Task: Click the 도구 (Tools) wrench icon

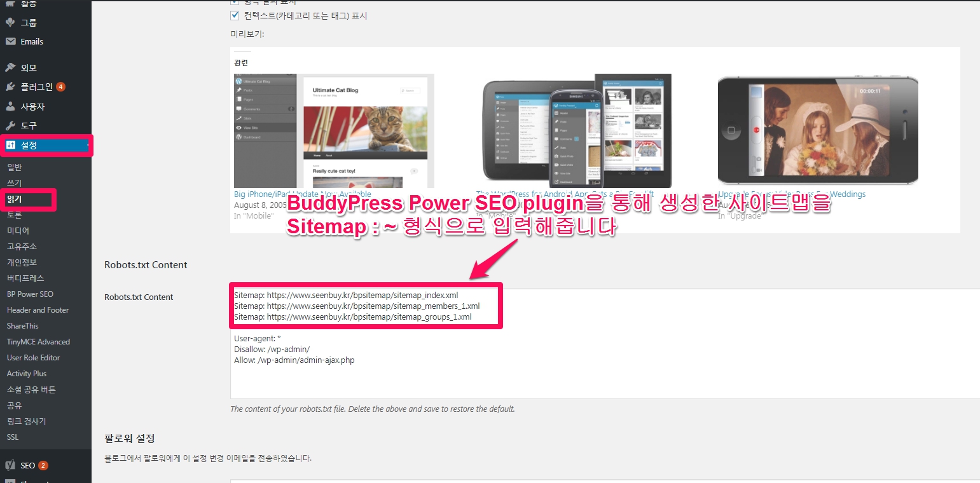Action: [x=10, y=126]
